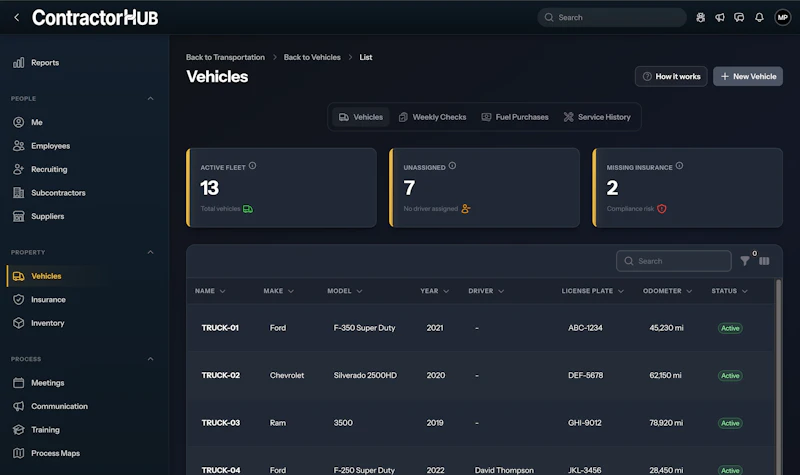The width and height of the screenshot is (800, 475).
Task: Click the Active status badge for TRUCK-02
Action: coord(730,376)
